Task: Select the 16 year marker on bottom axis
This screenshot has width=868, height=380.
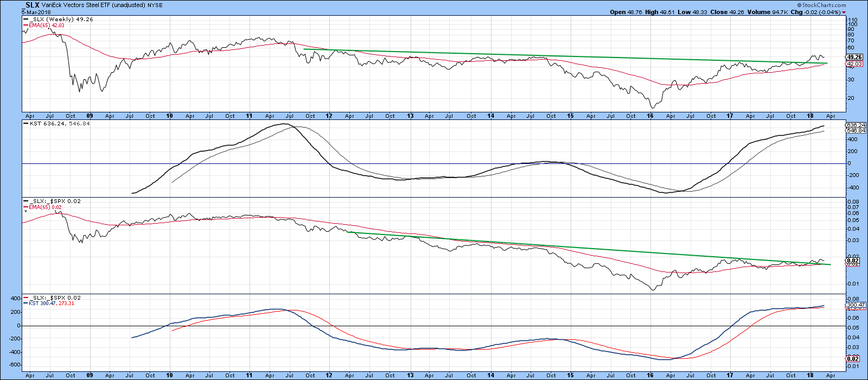Action: [x=650, y=375]
